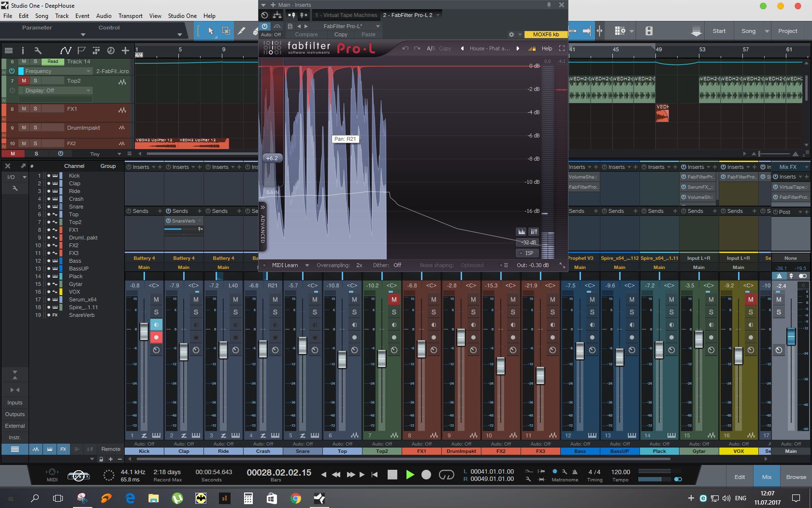Viewport: 812px width, 508px height.
Task: Switch to the Virtual Tape Machines tab
Action: coord(346,15)
